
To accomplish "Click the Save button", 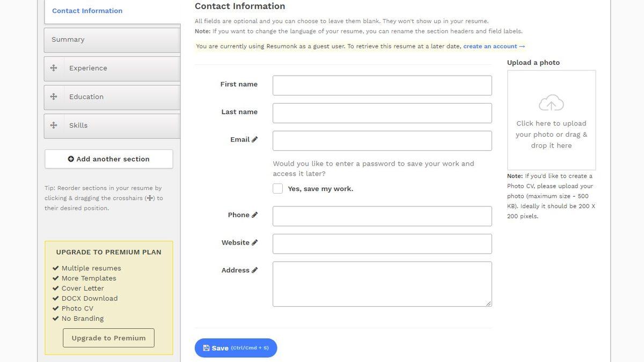I will [236, 348].
